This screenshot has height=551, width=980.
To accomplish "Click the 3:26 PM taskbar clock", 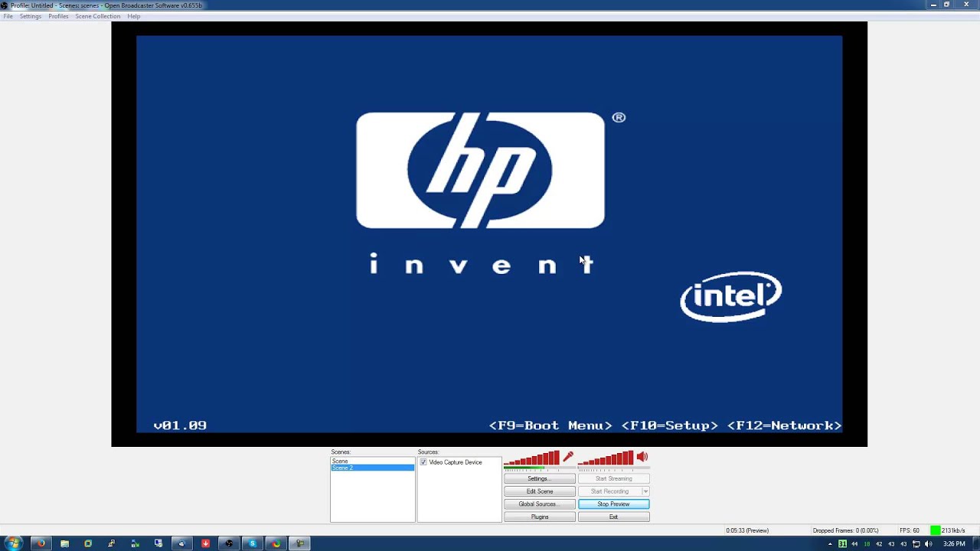I will pos(954,544).
